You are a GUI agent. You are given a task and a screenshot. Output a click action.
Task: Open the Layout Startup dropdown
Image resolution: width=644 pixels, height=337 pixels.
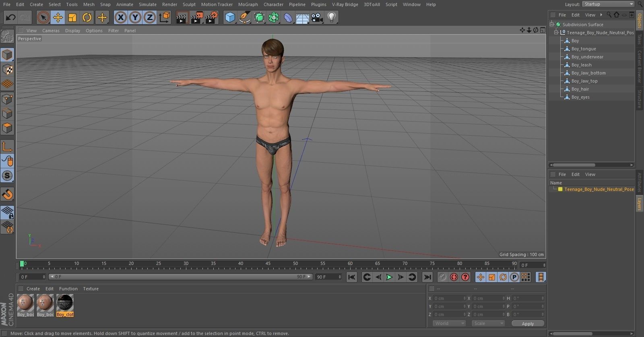(x=608, y=4)
